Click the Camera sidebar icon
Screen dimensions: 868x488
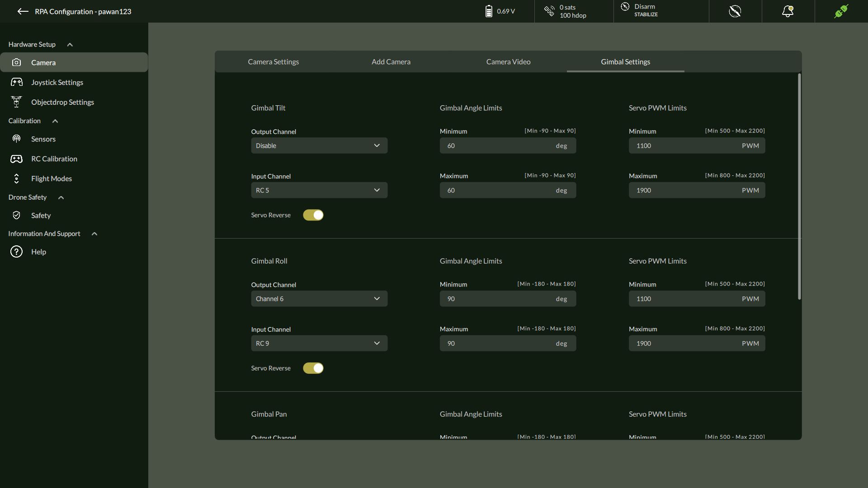coord(16,62)
